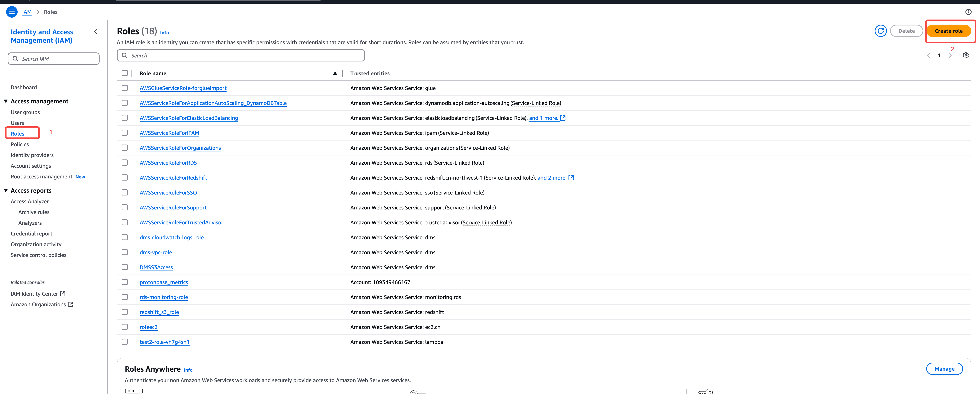The image size is (980, 394).
Task: Click the info circle icon top right
Action: [x=968, y=12]
